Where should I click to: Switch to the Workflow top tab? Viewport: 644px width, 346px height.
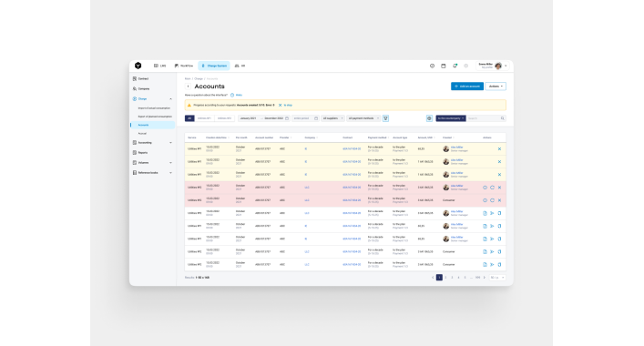pos(184,66)
